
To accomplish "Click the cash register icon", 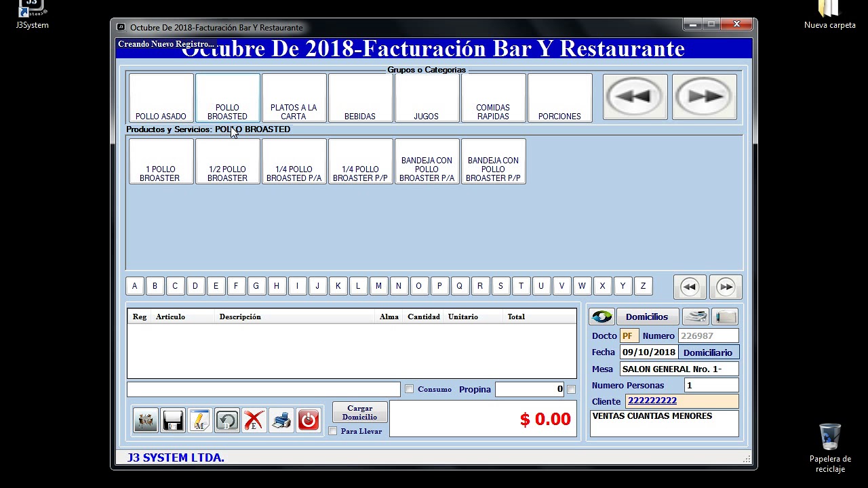I will tap(696, 317).
